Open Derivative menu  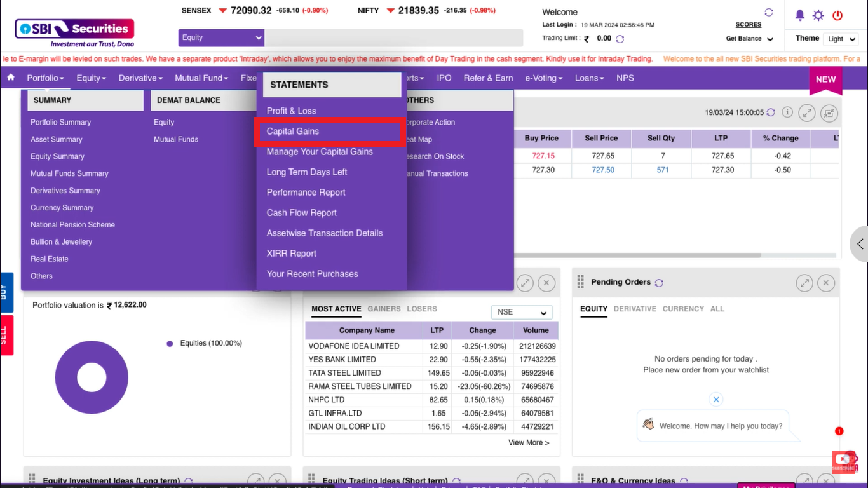(x=140, y=78)
